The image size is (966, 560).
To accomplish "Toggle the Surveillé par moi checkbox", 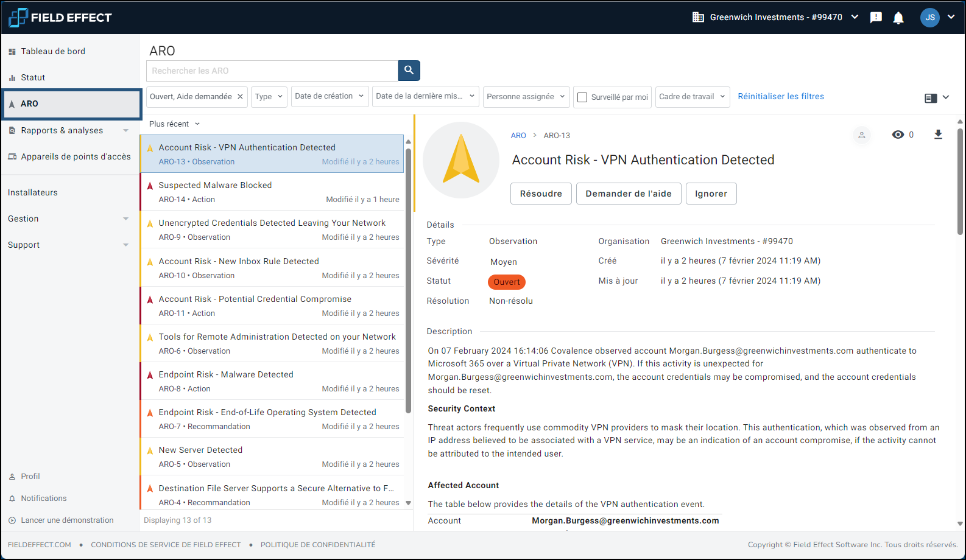I will (x=582, y=97).
